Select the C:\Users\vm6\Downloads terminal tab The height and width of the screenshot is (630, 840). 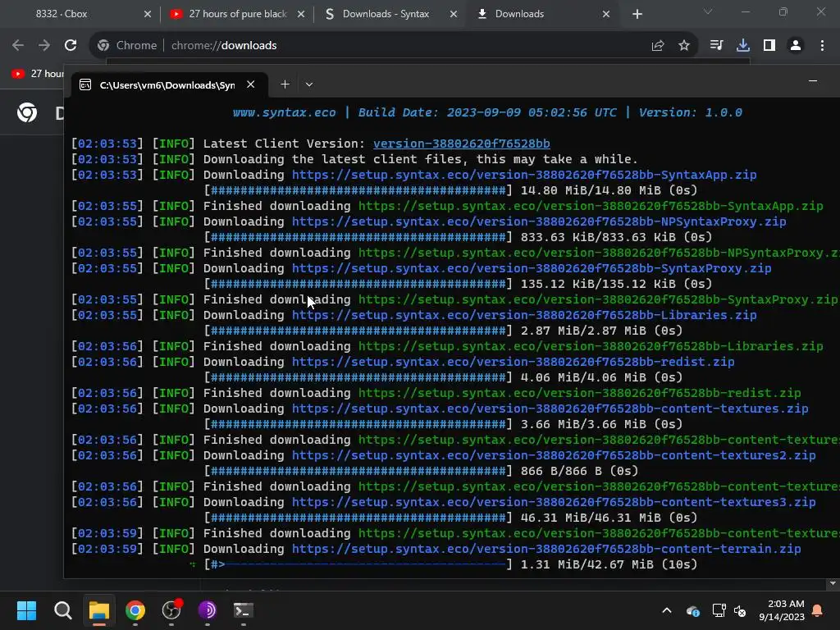[166, 84]
